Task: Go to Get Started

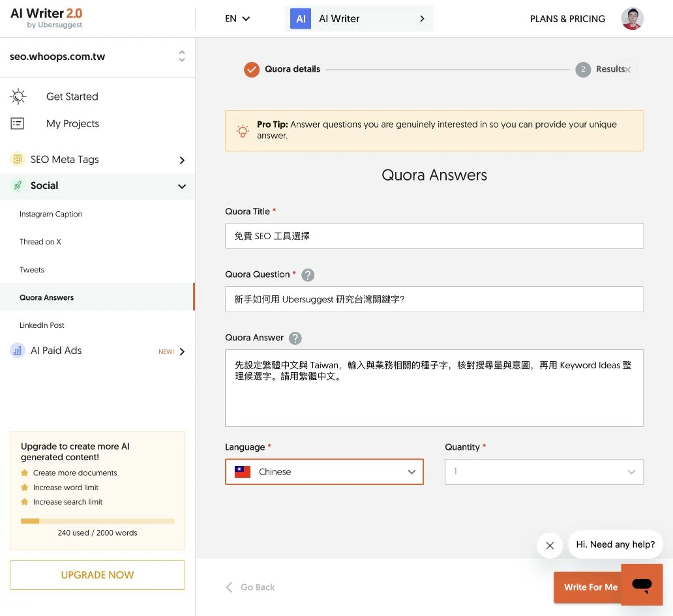Action: pyautogui.click(x=72, y=96)
